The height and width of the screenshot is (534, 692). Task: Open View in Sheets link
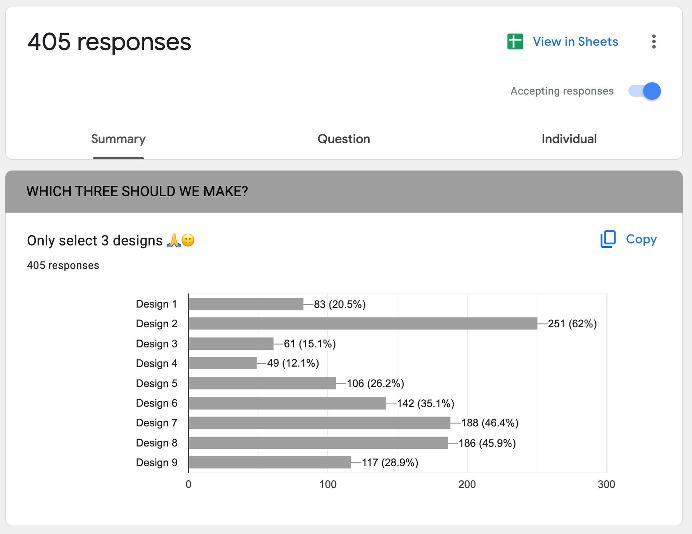tap(575, 41)
